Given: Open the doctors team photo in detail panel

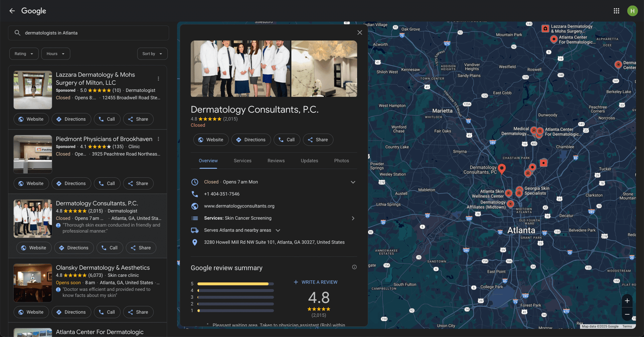Looking at the screenshot, I should 240,69.
